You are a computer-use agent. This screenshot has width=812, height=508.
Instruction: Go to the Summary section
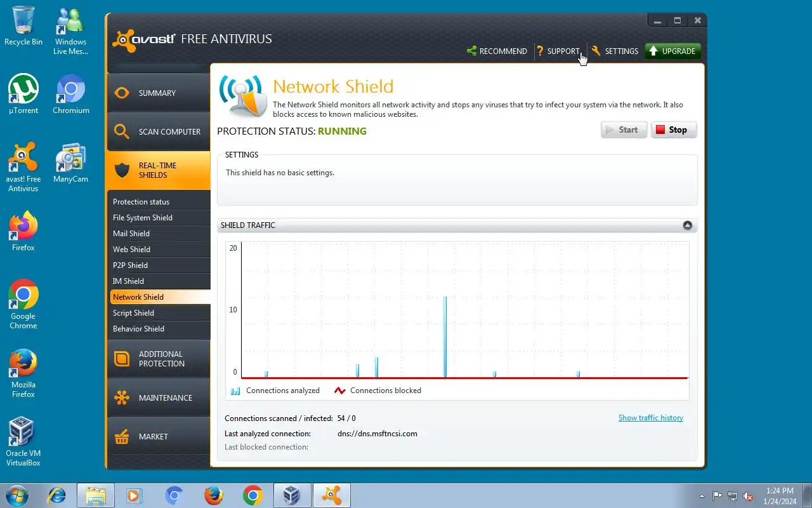tap(159, 93)
